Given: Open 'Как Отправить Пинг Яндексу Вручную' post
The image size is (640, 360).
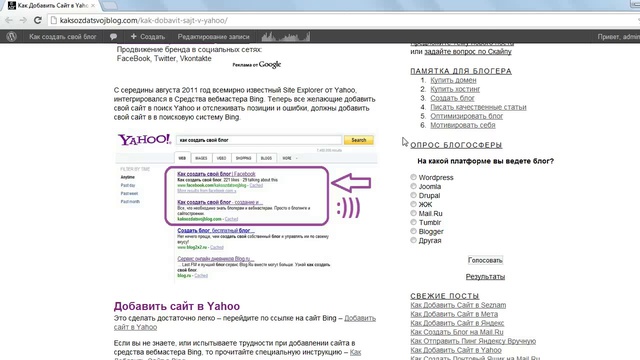Looking at the screenshot, I should pyautogui.click(x=473, y=341).
